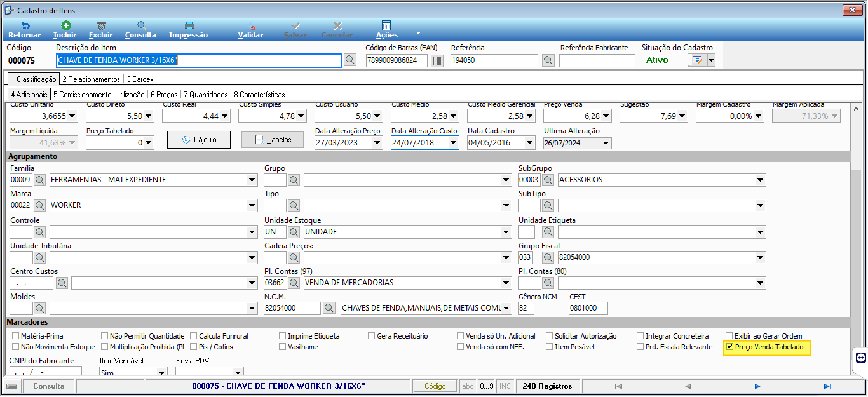Click the Tabelas button

[273, 140]
